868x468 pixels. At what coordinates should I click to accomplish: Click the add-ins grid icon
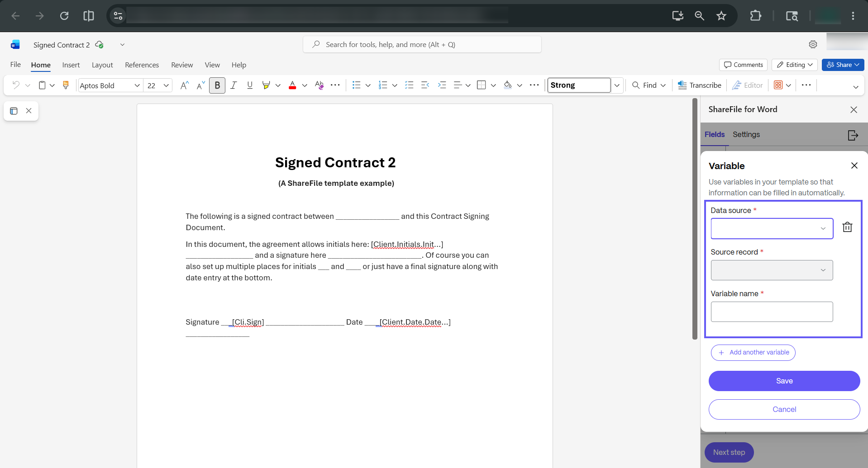[x=778, y=85]
